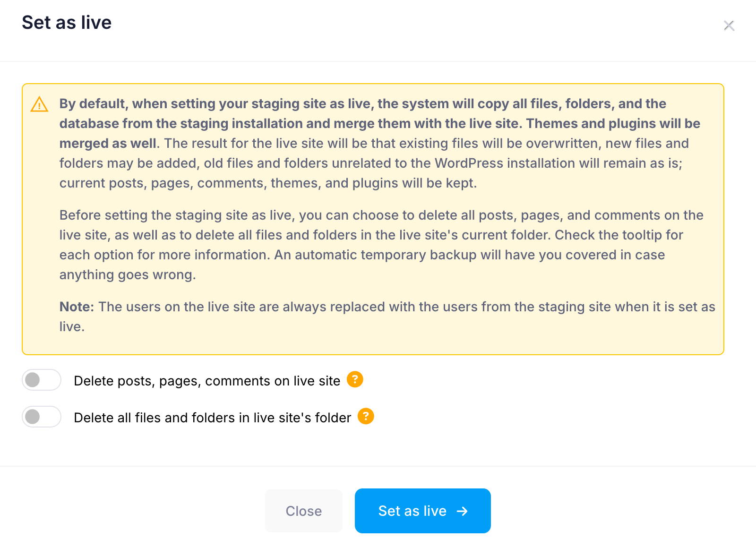The image size is (756, 547).
Task: Close the dialog with the X icon
Action: pos(729,26)
